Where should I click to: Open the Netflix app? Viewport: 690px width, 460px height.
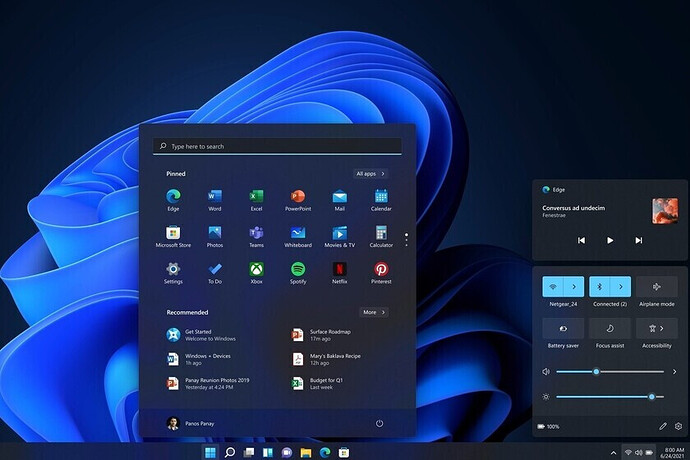point(339,273)
